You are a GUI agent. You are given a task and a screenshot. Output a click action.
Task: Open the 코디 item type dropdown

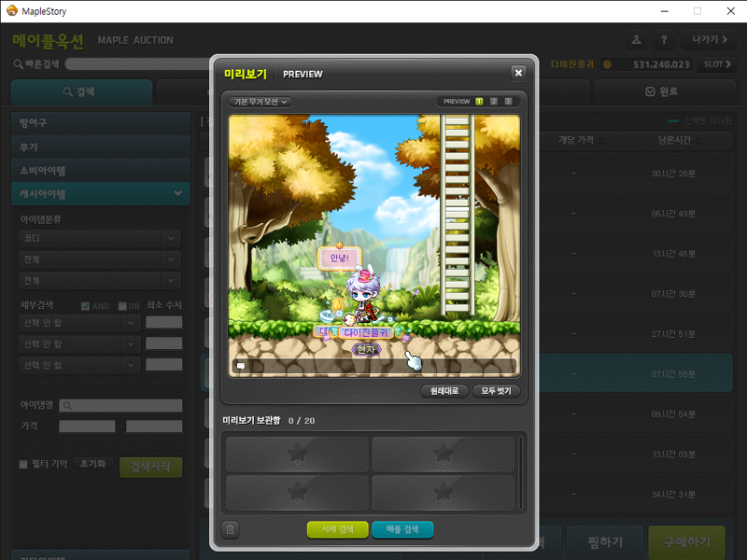coord(100,238)
